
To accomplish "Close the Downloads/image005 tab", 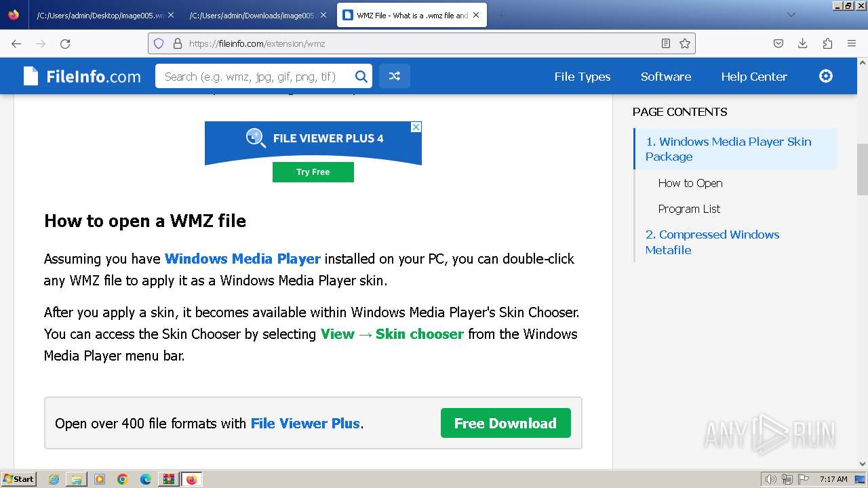I will coord(323,15).
